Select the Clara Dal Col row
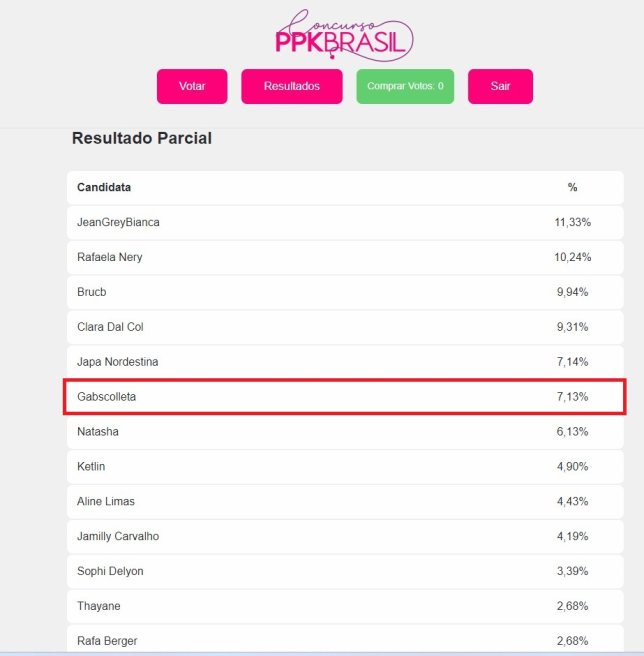The image size is (644, 656). pos(345,327)
